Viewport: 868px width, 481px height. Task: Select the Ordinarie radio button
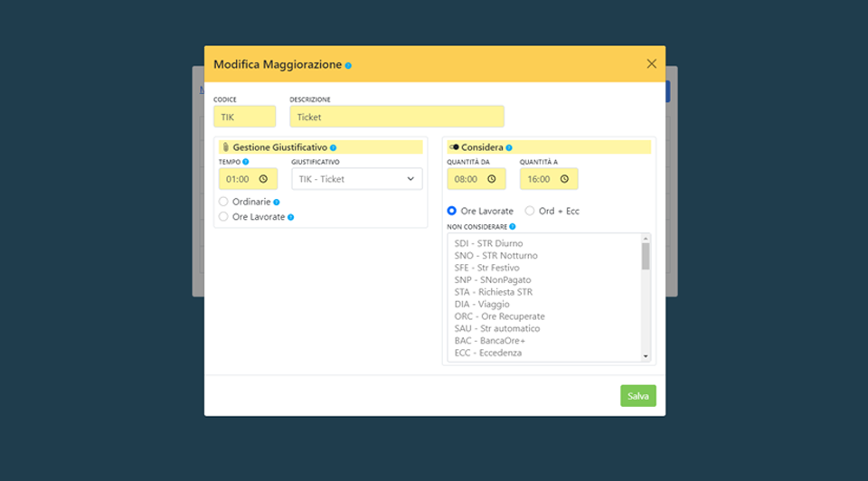tap(223, 202)
